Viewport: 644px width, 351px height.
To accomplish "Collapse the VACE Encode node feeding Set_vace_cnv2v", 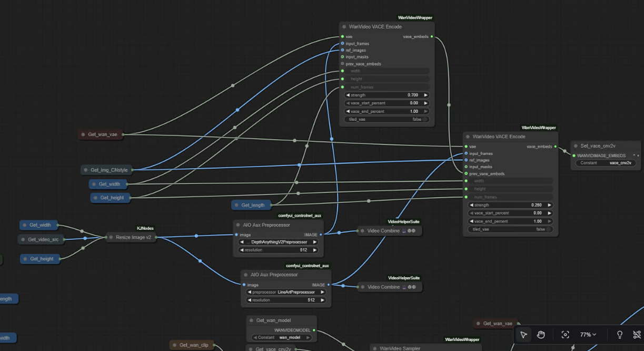I will [x=468, y=136].
